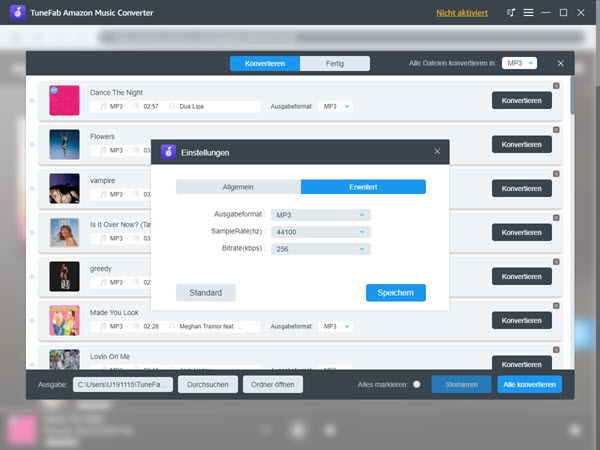Open Flowers album cover thumbnail
The width and height of the screenshot is (600, 450).
[x=64, y=144]
